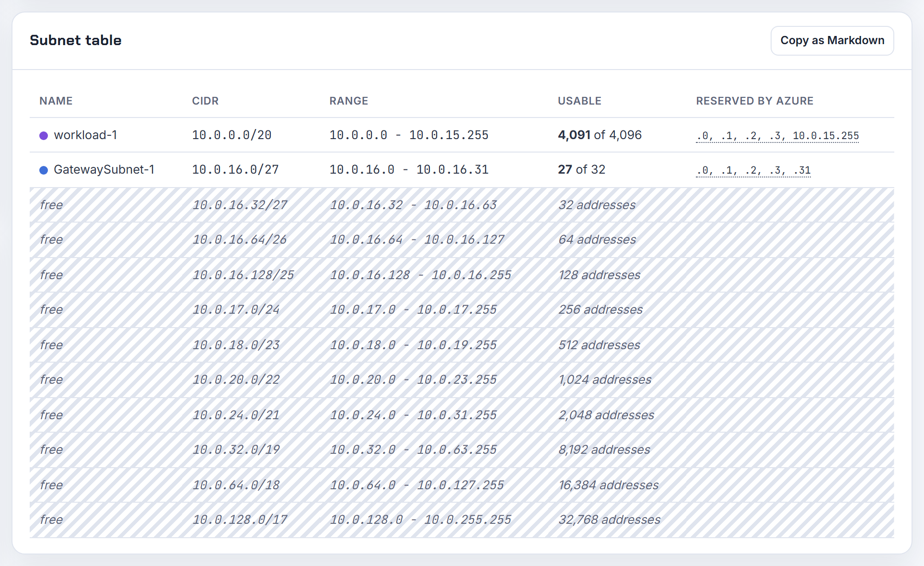
Task: Click the purple dot beside workload-1
Action: 44,136
